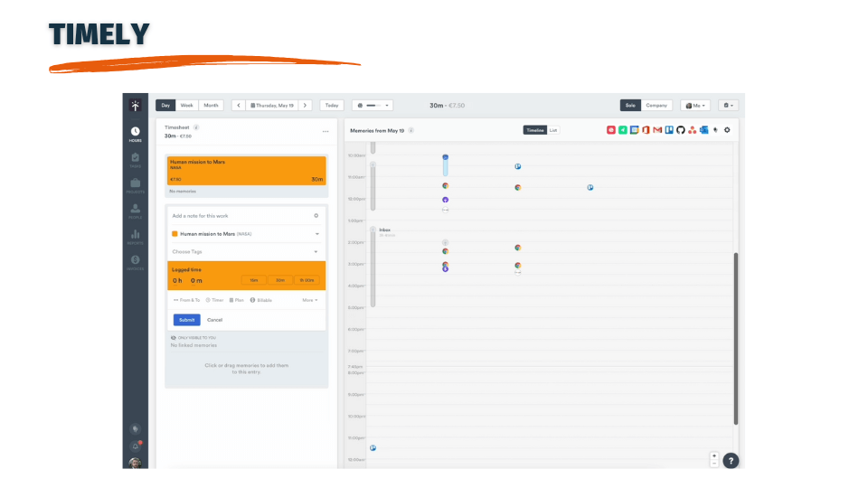Open the People section in sidebar

tap(135, 211)
